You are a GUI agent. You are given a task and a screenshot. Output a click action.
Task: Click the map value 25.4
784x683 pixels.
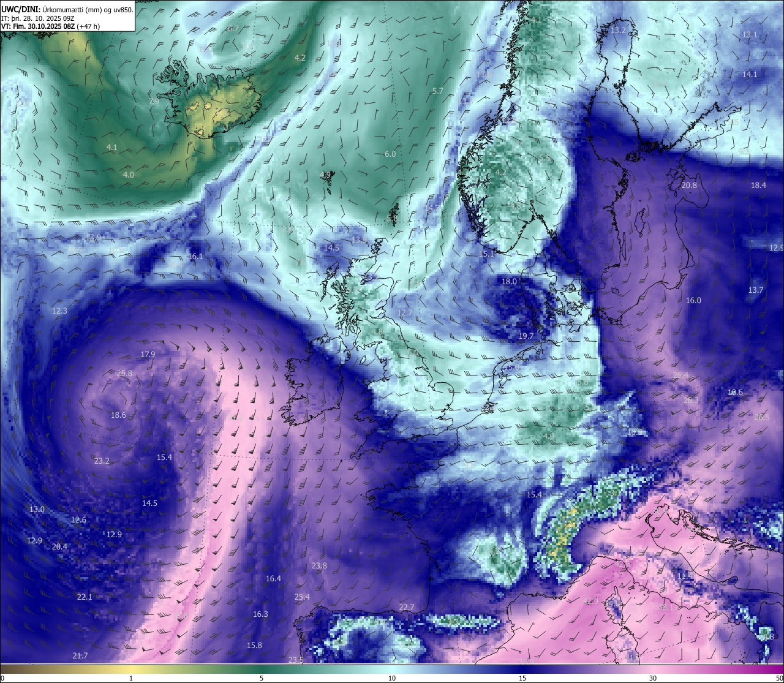[302, 597]
